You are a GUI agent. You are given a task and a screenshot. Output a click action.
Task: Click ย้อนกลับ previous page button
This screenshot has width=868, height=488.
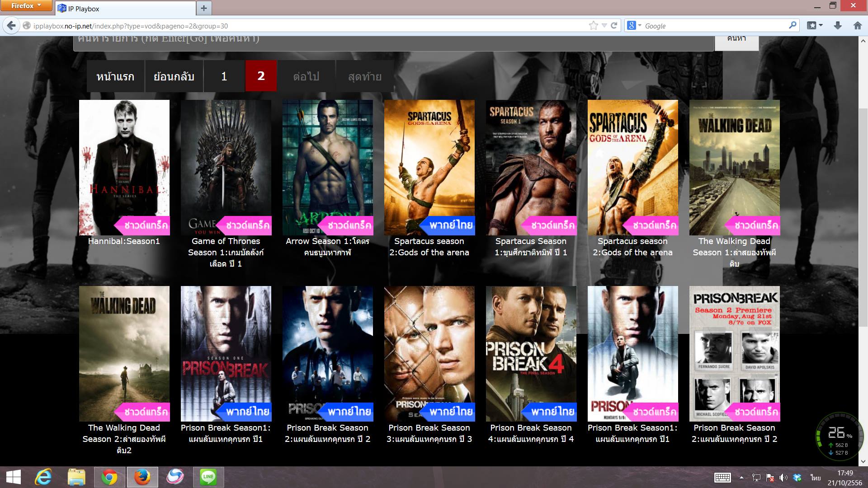tap(174, 76)
